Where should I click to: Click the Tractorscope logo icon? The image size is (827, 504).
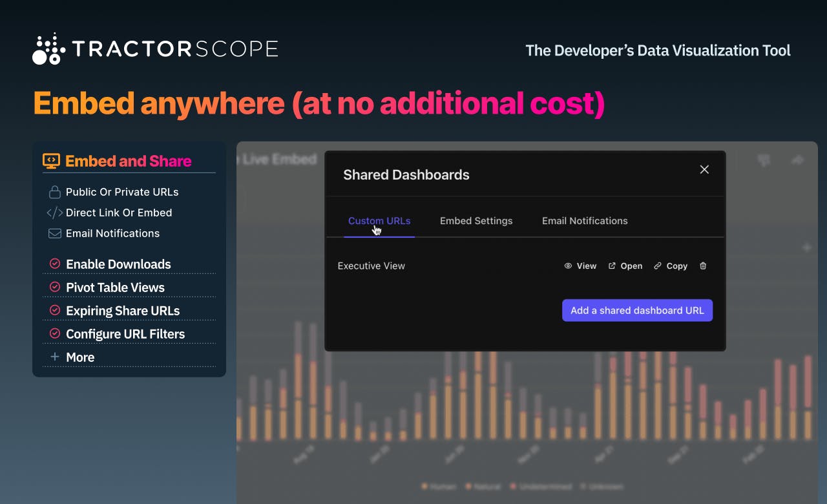click(x=49, y=48)
